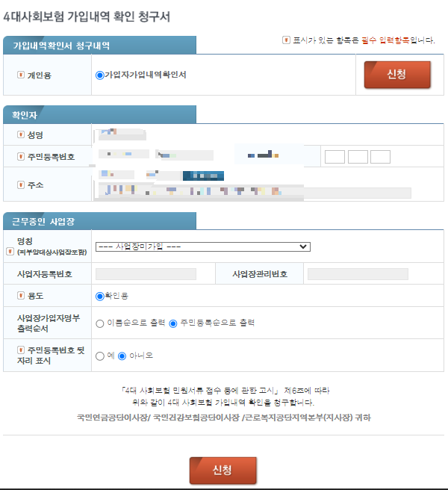The height and width of the screenshot is (490, 448).
Task: Click the 가입내역확인서 청구내역 section header
Action: coord(99,46)
